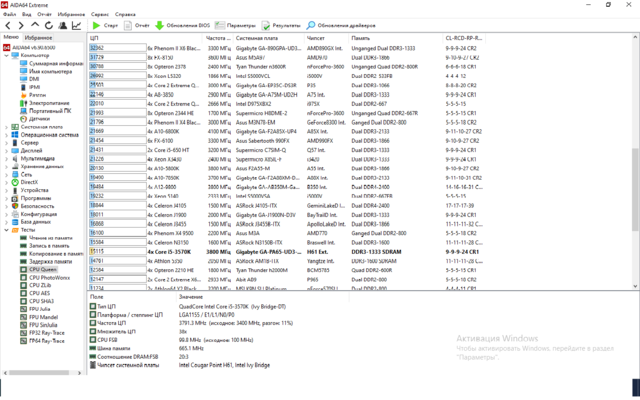
Task: Expand the Системная плата tree node
Action: (7, 127)
